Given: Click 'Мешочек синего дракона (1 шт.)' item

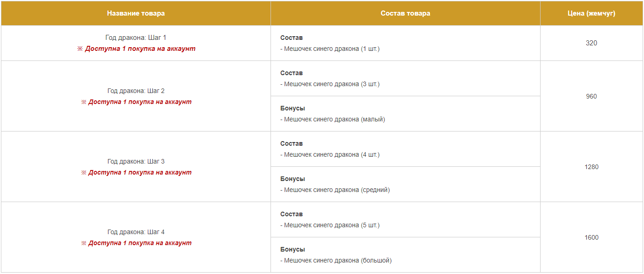Looking at the screenshot, I should [330, 49].
